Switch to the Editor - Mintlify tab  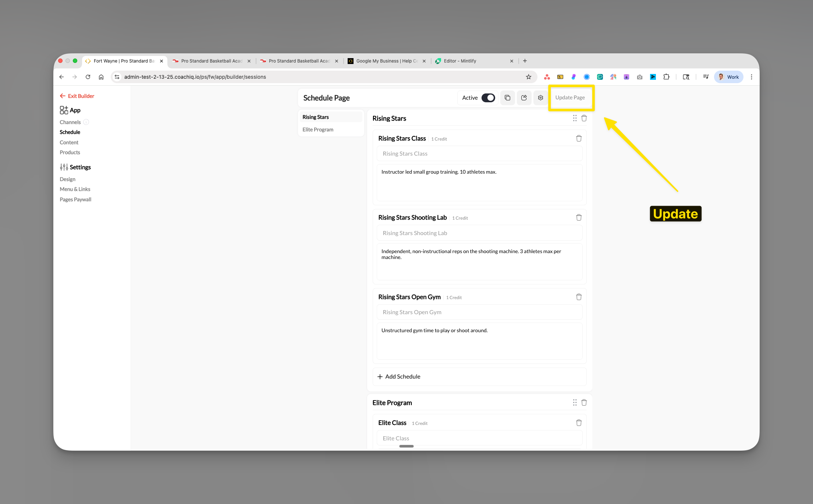[x=459, y=61]
